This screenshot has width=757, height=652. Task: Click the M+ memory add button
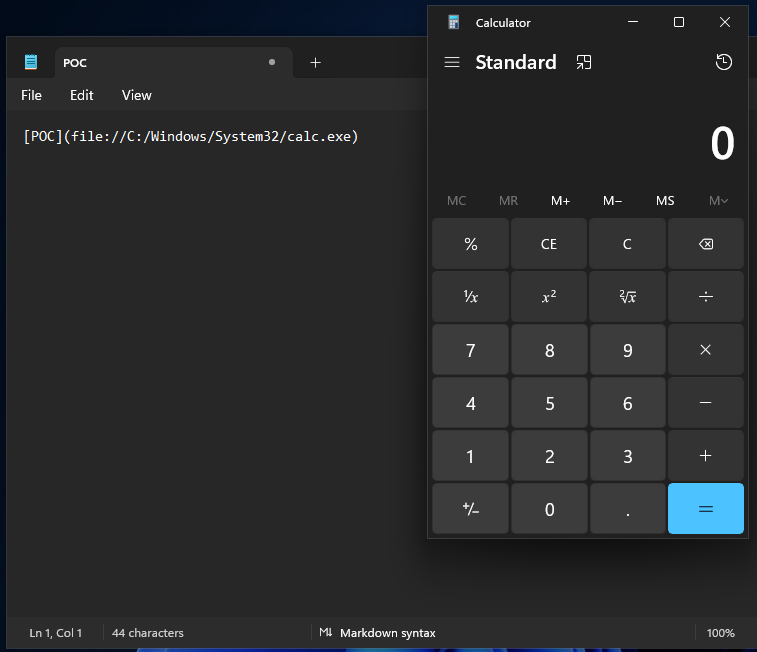tap(561, 201)
